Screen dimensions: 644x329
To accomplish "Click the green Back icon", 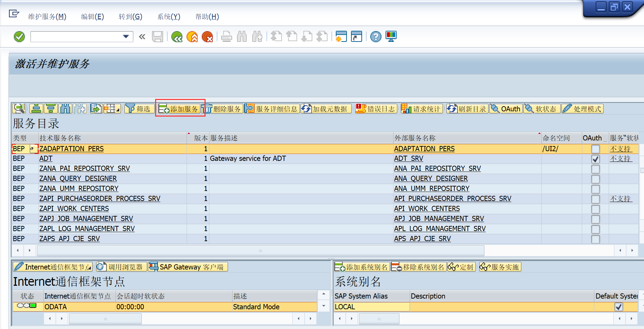I will pyautogui.click(x=177, y=36).
